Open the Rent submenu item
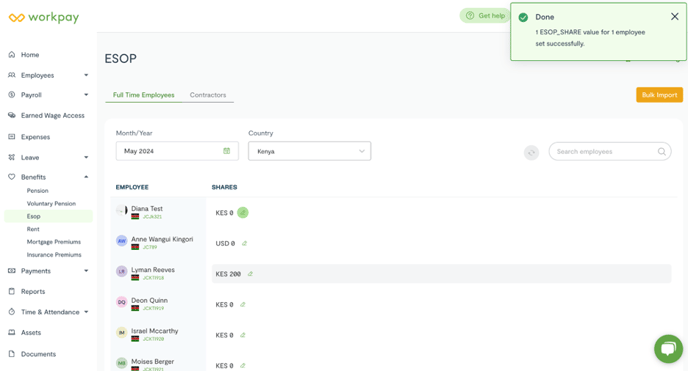Viewport: 688px width, 371px height. click(x=33, y=229)
